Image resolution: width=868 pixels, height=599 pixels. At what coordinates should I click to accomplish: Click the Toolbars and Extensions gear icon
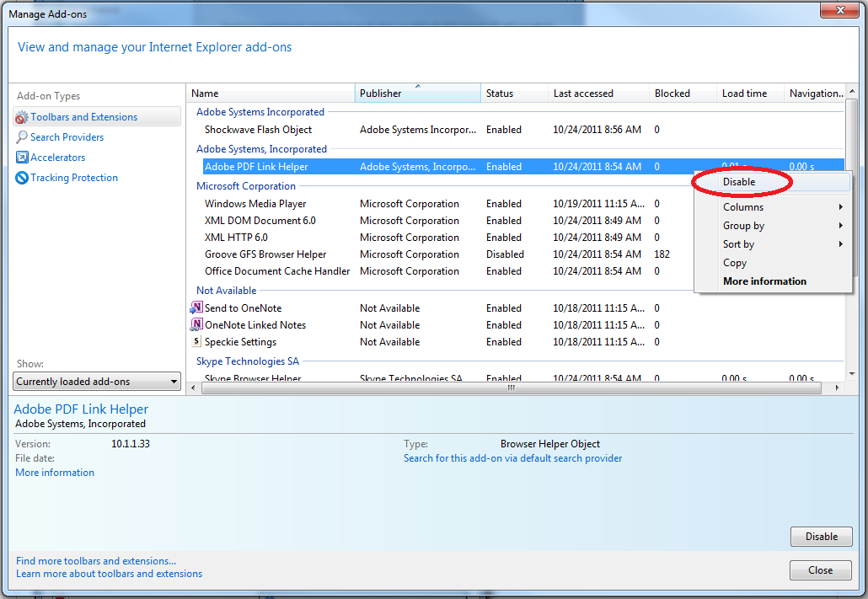(22, 117)
